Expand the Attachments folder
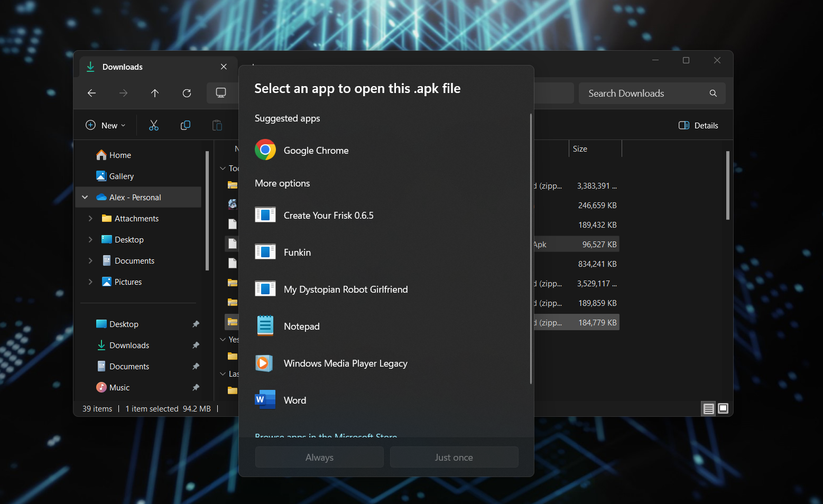This screenshot has width=823, height=504. pos(90,218)
